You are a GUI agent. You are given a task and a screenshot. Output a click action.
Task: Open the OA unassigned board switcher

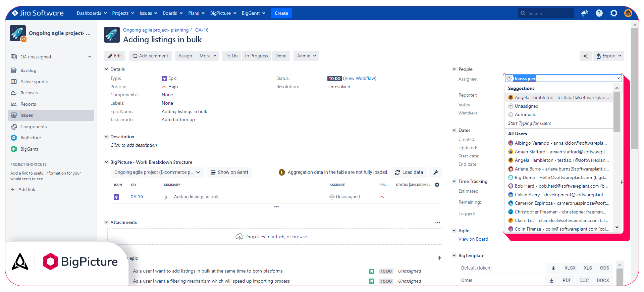pos(51,57)
